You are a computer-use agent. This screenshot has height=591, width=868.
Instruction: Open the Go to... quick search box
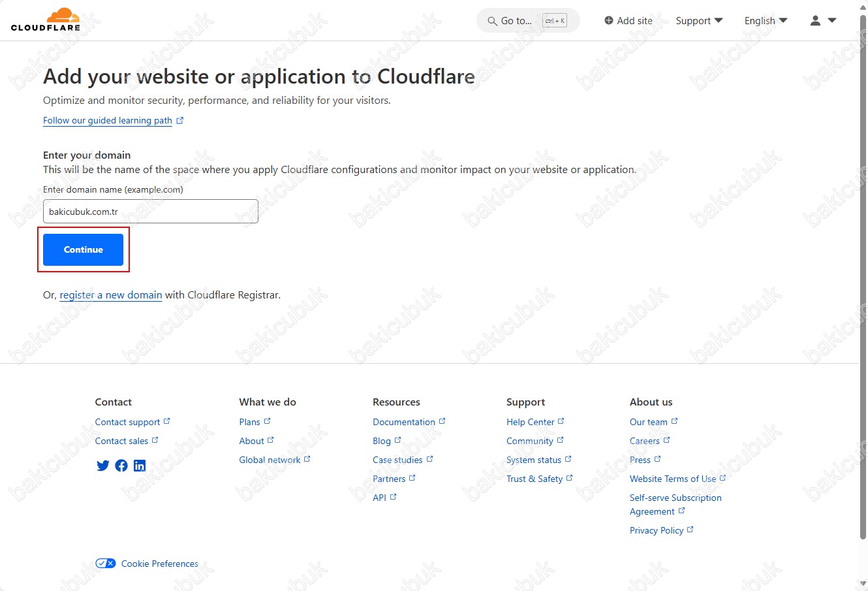(528, 21)
